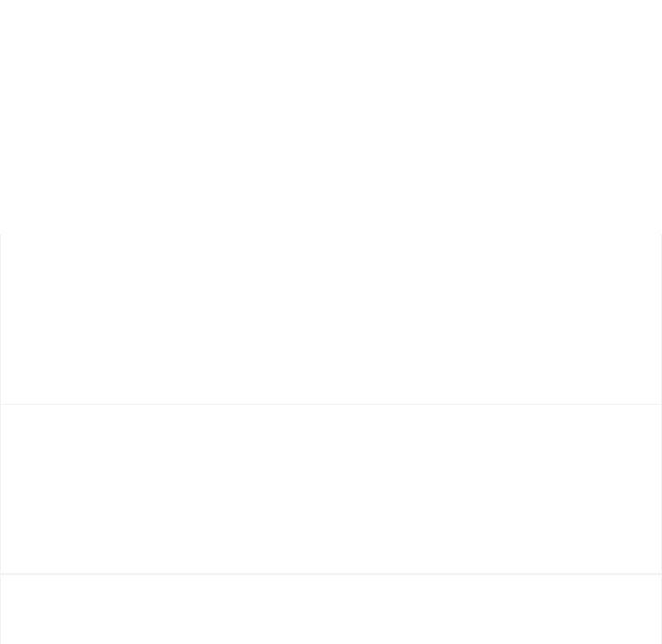Click the table's right border line
This screenshot has height=644, width=662.
click(x=661, y=439)
